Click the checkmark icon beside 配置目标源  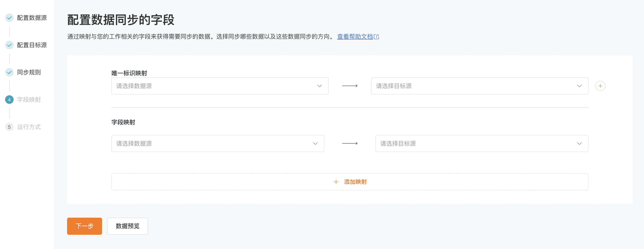click(x=9, y=45)
